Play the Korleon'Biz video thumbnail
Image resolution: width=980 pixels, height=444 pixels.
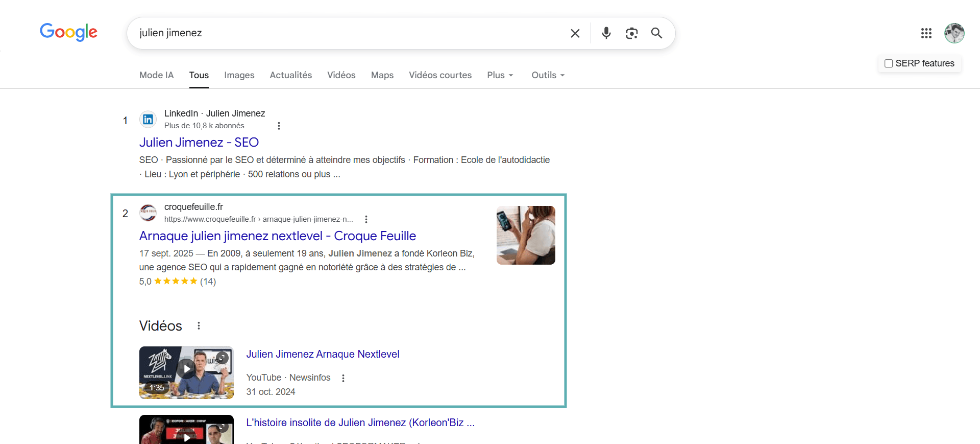(186, 429)
